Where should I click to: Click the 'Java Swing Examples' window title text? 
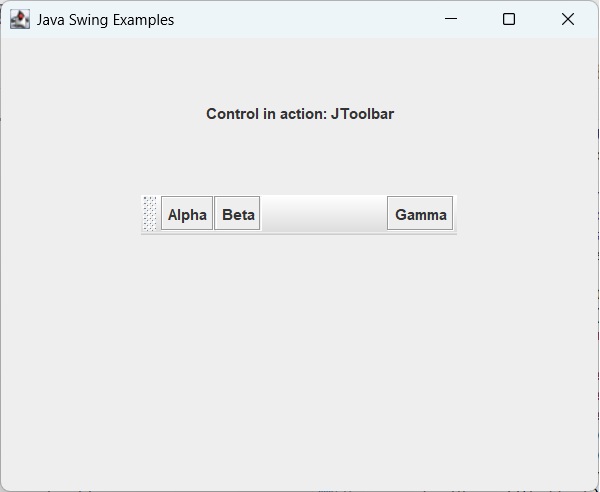[105, 20]
